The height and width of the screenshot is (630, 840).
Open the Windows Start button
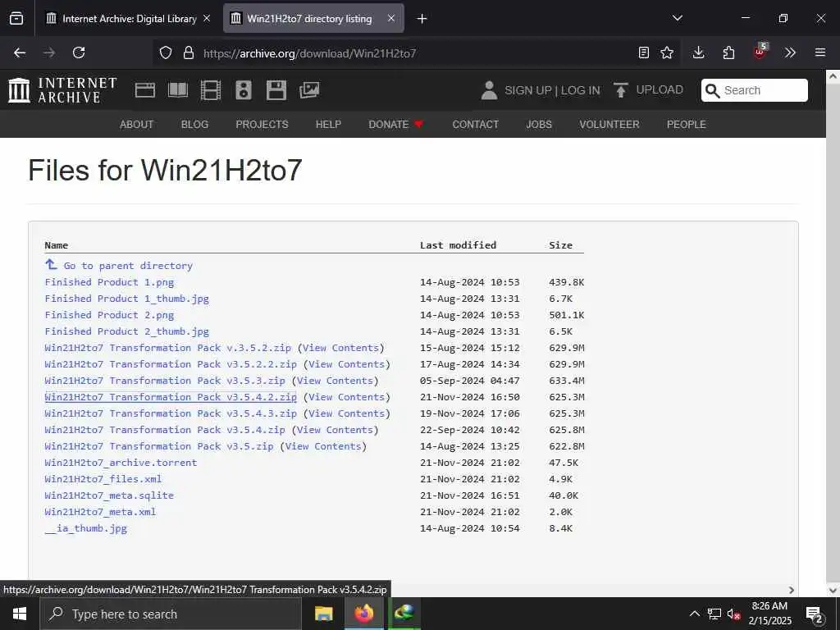click(x=20, y=614)
